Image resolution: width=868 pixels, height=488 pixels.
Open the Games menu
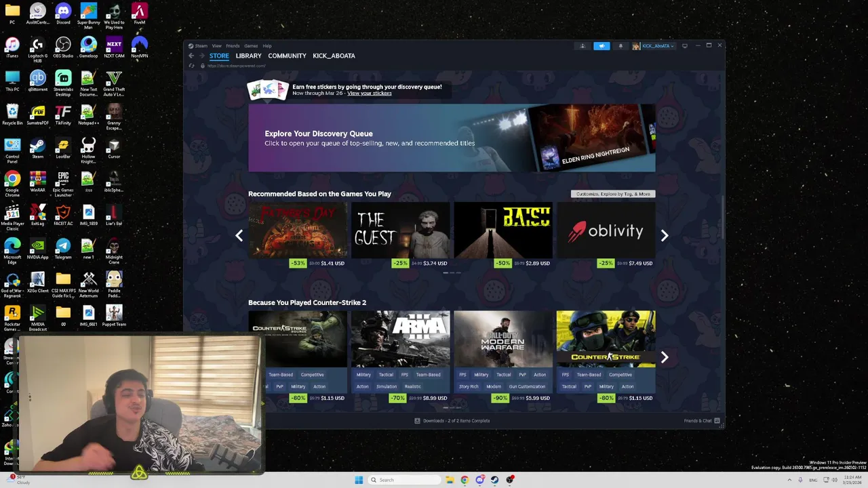251,46
